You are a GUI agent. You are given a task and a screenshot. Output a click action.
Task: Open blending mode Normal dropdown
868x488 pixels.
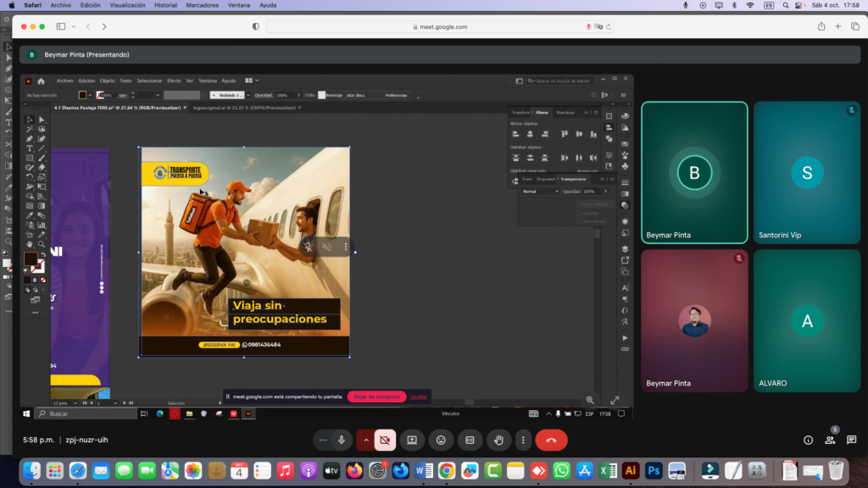click(540, 191)
